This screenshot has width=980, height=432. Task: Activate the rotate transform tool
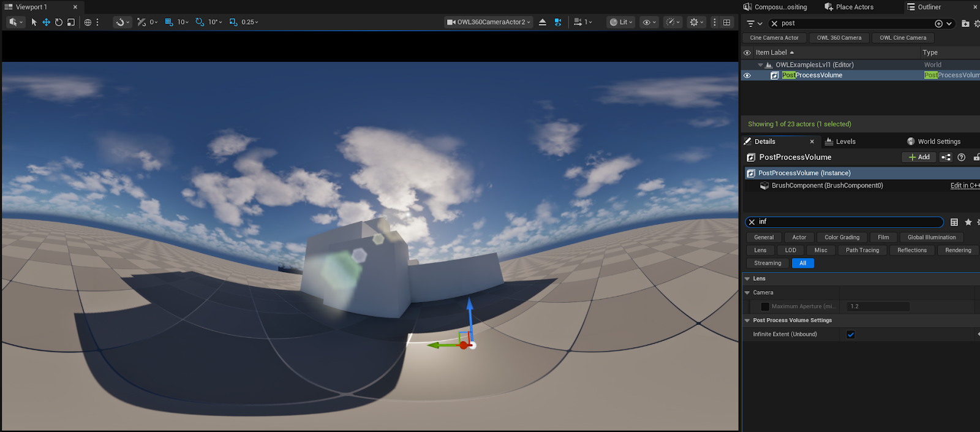(x=59, y=22)
